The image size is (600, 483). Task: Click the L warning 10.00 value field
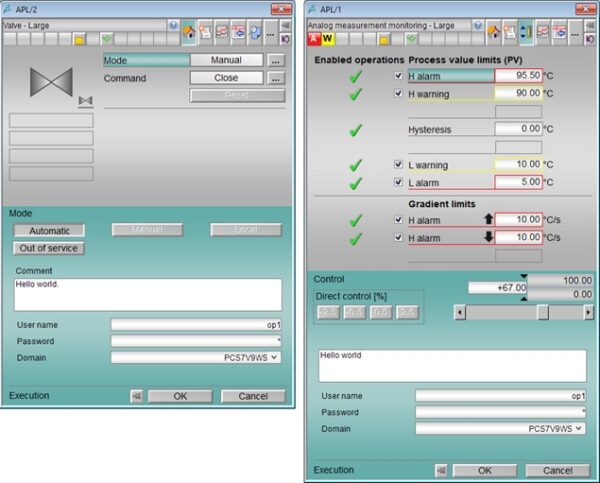[x=518, y=164]
